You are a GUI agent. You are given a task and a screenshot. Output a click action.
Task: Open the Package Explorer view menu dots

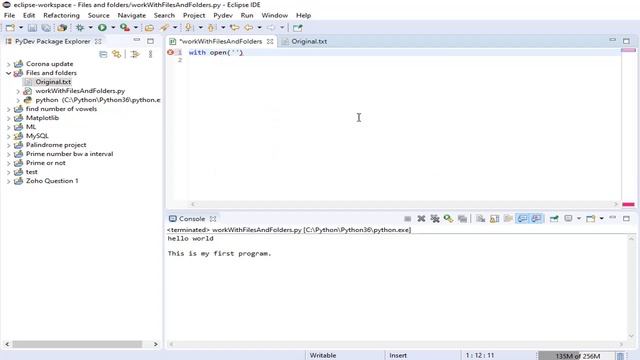pyautogui.click(x=151, y=54)
